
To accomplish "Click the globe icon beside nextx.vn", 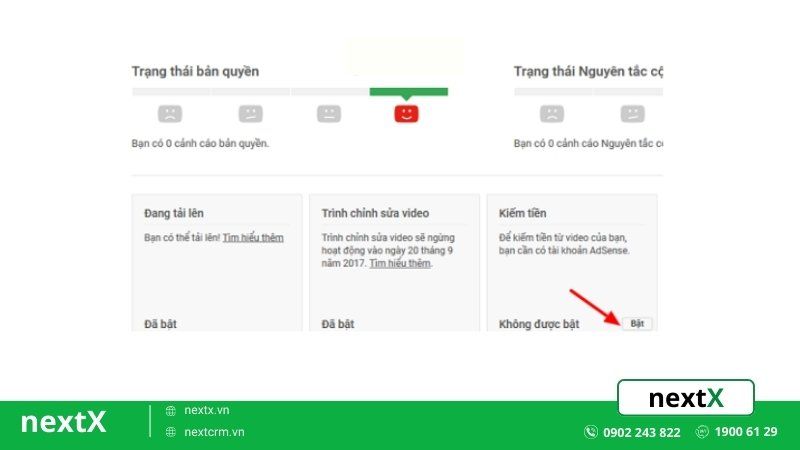I will click(x=171, y=411).
